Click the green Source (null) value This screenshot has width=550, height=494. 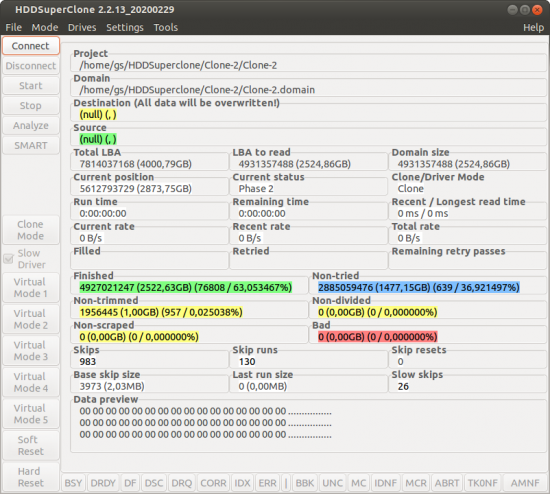coord(98,139)
